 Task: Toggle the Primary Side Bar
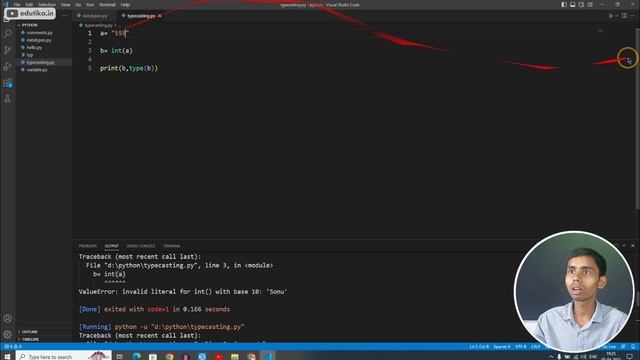[x=564, y=4]
